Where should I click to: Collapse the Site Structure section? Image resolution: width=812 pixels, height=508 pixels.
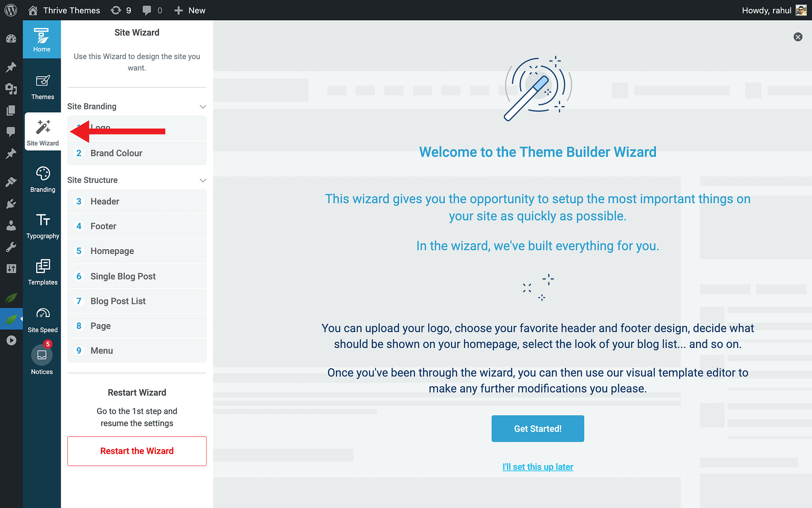tap(203, 180)
